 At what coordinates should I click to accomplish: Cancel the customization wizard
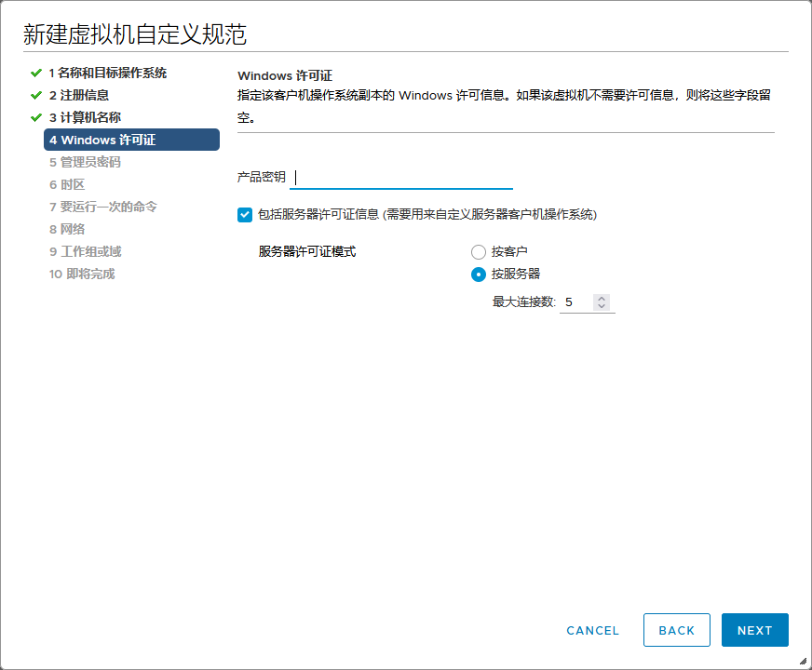(x=592, y=630)
